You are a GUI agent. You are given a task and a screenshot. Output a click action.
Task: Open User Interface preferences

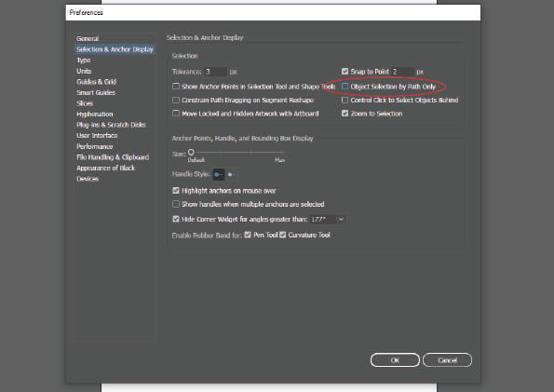tap(97, 135)
